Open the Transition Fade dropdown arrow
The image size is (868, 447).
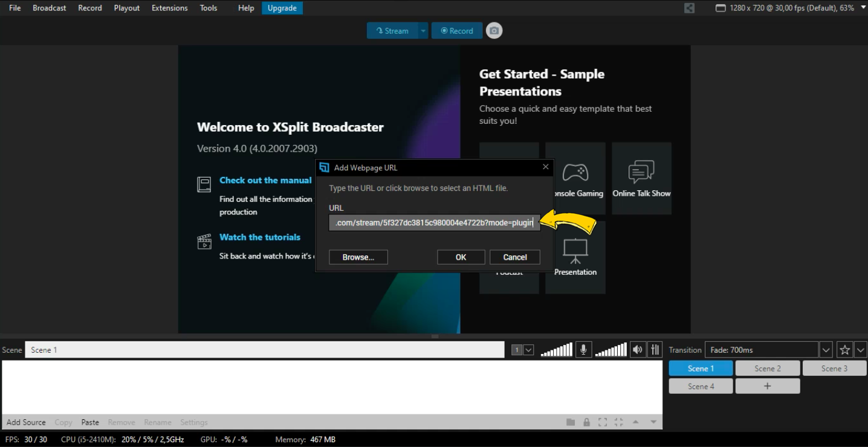(x=826, y=350)
